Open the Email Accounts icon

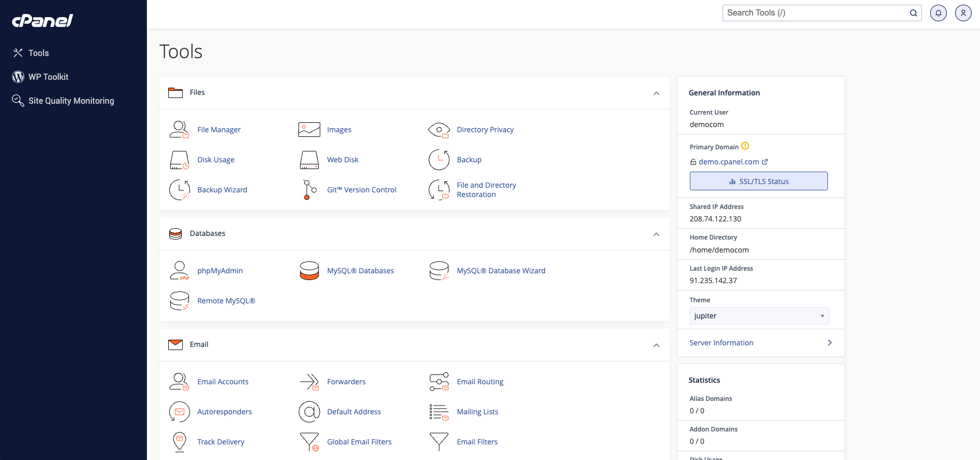[179, 382]
